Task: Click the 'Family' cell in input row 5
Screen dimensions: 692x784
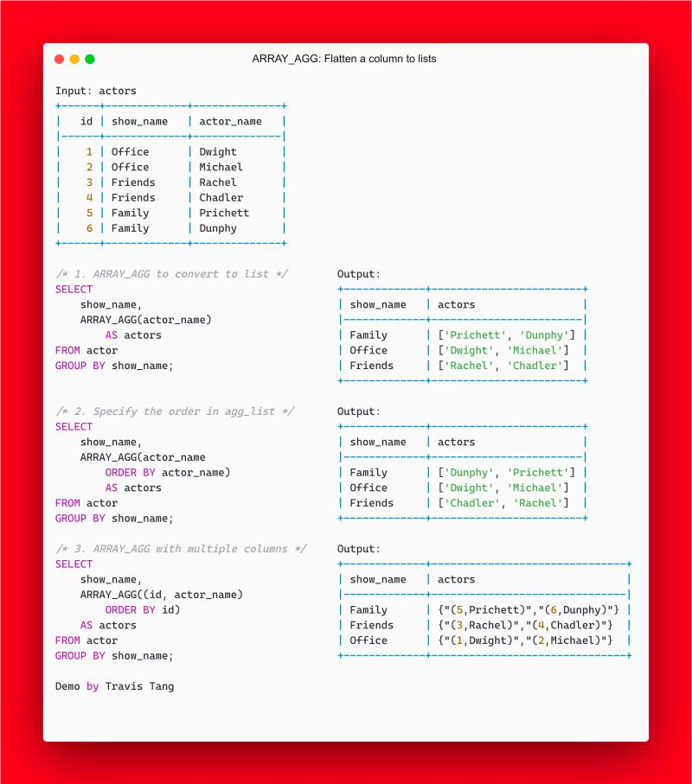Action: coord(130,213)
